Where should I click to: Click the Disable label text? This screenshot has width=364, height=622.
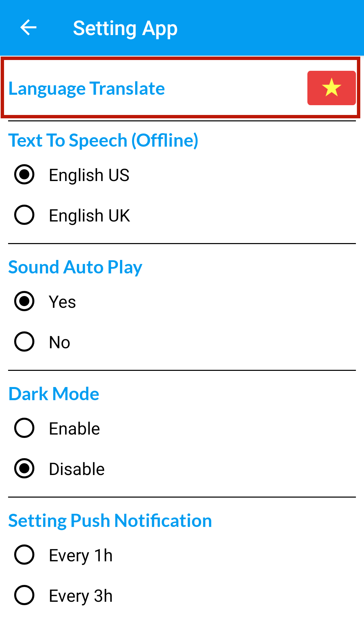pos(77,469)
